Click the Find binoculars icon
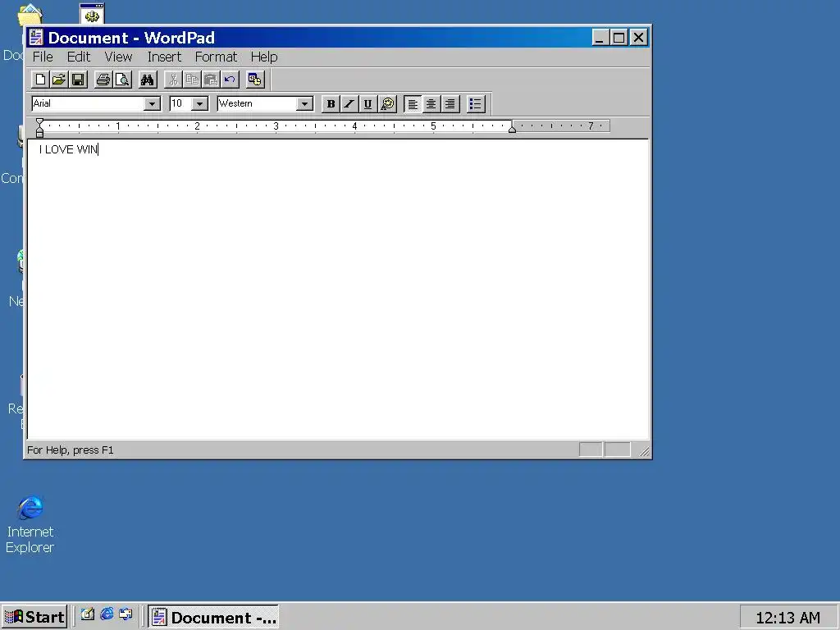Screen dimensions: 840x630 click(148, 80)
